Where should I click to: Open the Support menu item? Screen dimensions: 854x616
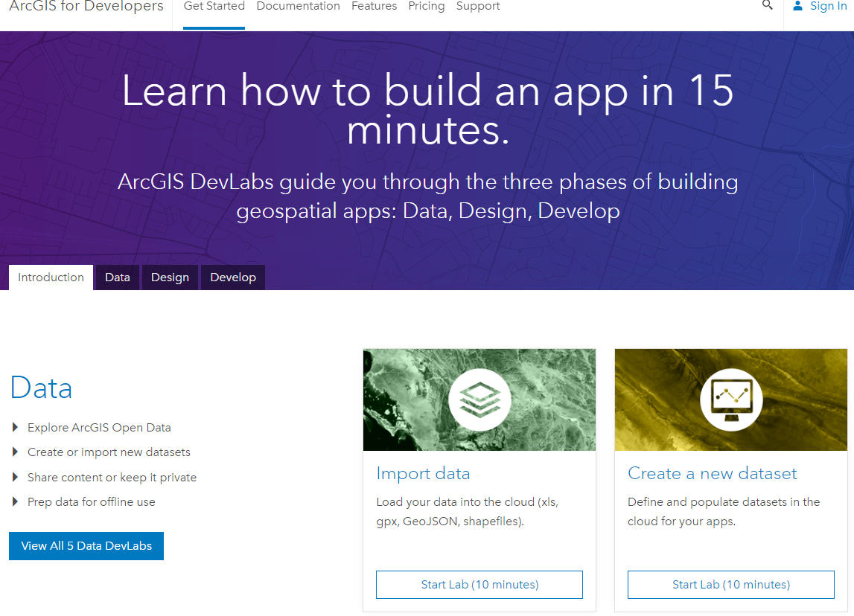(x=478, y=6)
